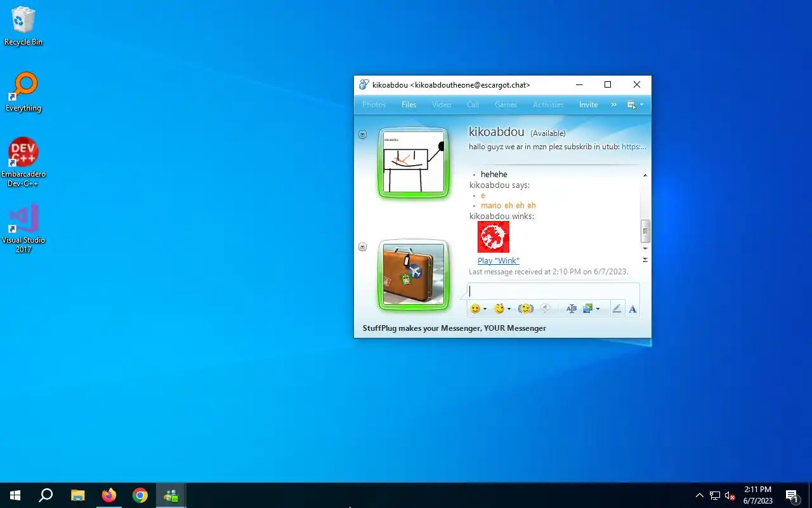This screenshot has height=508, width=812.
Task: Click Call in the Messenger toolbar
Action: (x=473, y=105)
